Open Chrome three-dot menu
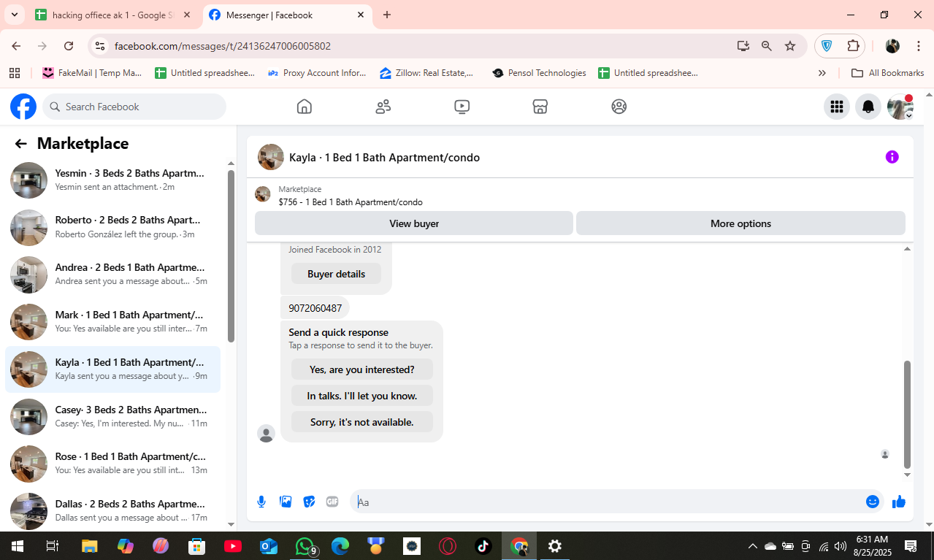Image resolution: width=934 pixels, height=560 pixels. click(919, 46)
